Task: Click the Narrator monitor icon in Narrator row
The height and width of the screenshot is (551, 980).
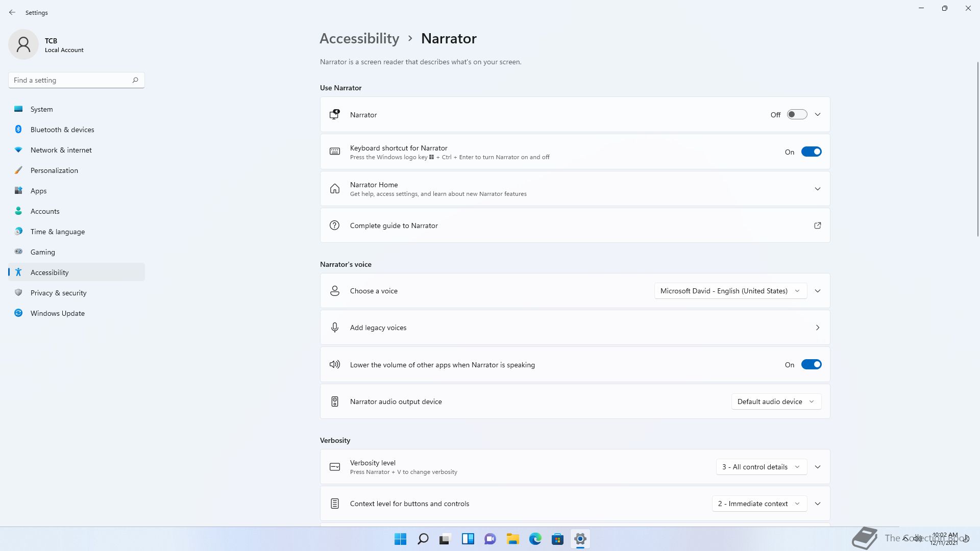Action: (335, 114)
